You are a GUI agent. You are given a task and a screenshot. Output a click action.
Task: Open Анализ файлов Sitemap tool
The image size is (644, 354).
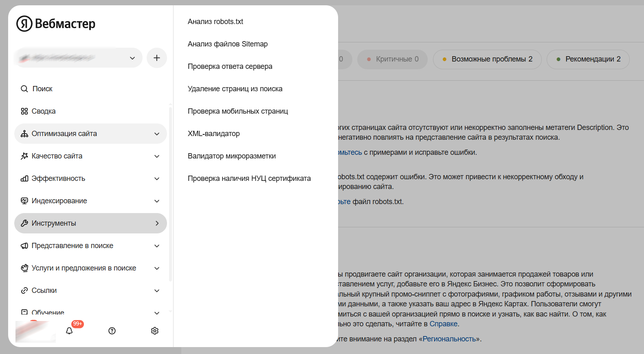228,44
